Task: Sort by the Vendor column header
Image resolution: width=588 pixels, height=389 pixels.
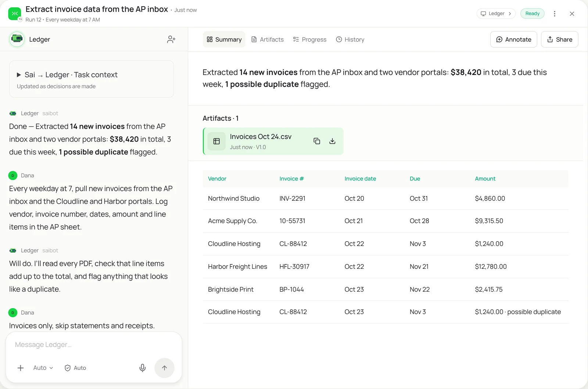Action: coord(217,179)
